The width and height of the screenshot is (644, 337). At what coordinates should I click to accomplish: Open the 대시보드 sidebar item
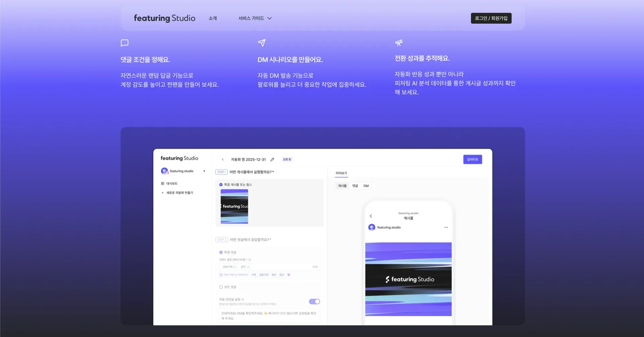tap(172, 184)
